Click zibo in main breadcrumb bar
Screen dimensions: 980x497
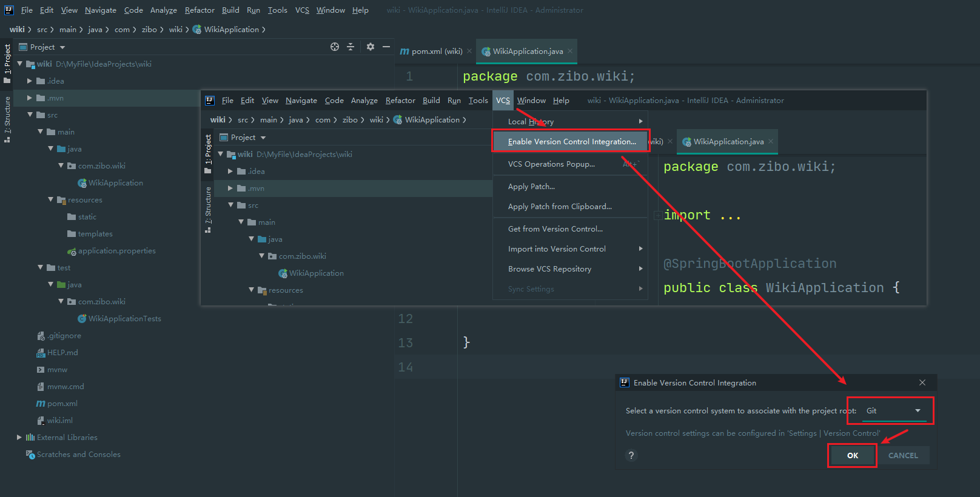pyautogui.click(x=149, y=29)
